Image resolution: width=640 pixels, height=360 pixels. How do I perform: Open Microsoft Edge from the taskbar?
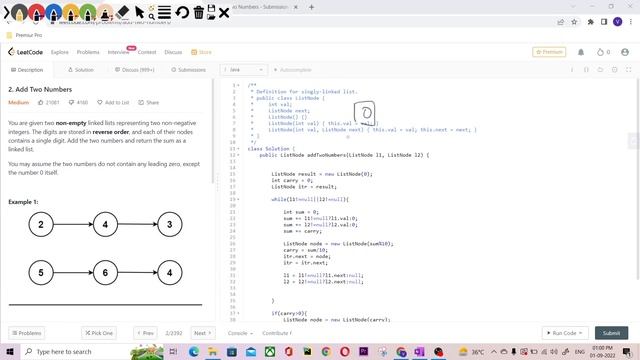coord(193,351)
